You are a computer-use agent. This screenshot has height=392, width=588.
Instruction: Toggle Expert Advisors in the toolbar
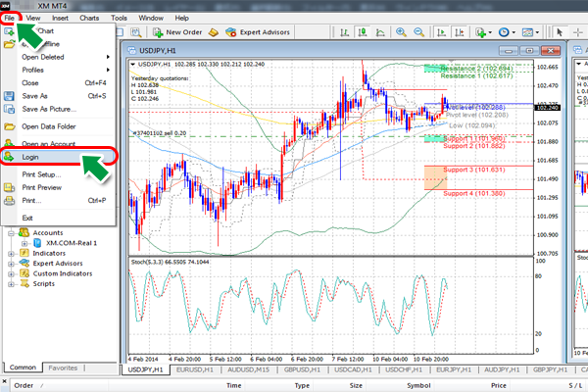tap(258, 32)
